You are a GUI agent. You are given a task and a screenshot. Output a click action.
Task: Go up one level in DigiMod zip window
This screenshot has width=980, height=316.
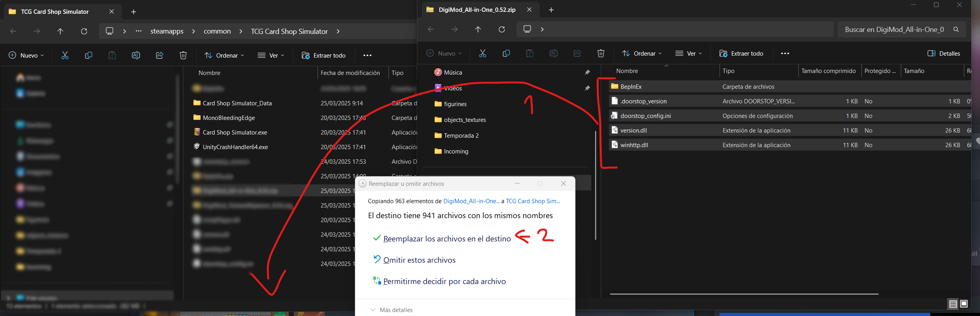click(x=478, y=29)
